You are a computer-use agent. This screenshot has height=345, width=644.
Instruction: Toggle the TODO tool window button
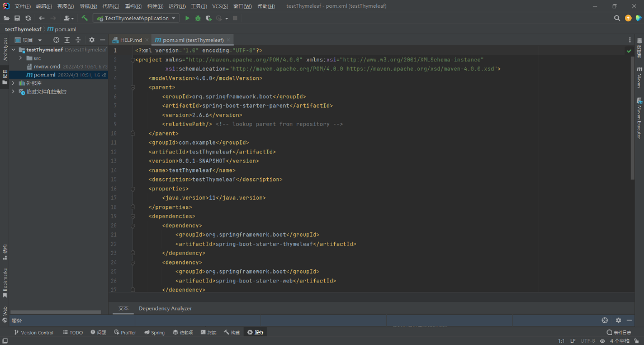(x=73, y=332)
